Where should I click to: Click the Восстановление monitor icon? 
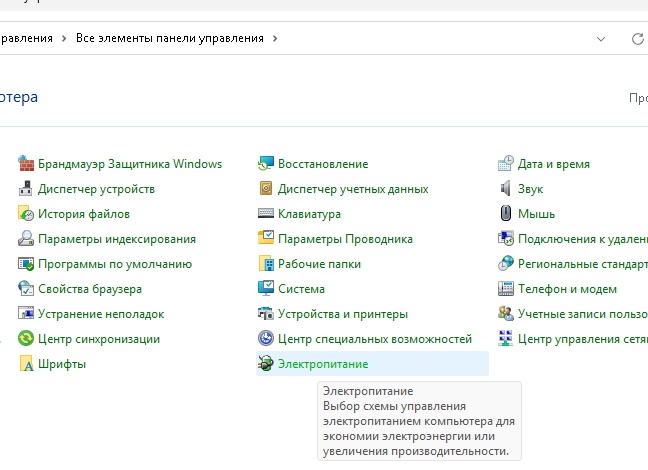pyautogui.click(x=266, y=164)
